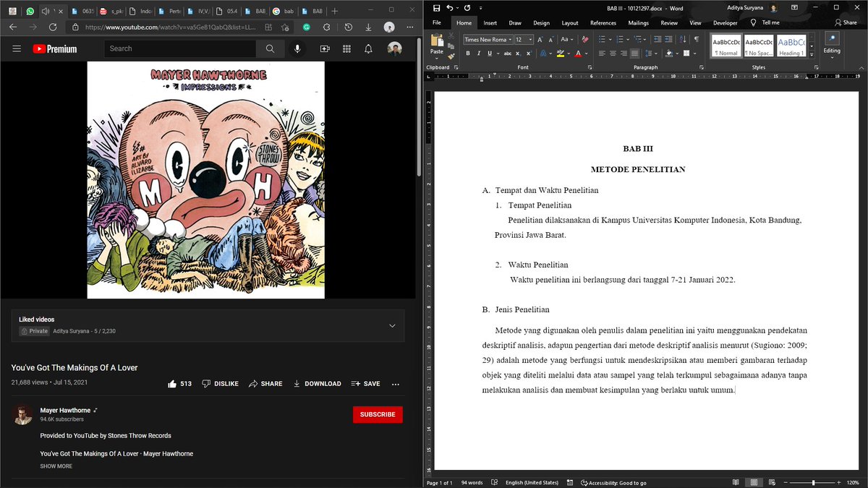This screenshot has width=868, height=488.
Task: Open the File tab in Word
Action: tap(437, 22)
